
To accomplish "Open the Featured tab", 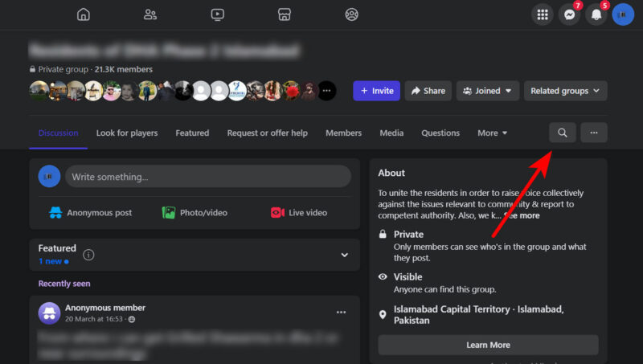I will (x=192, y=133).
